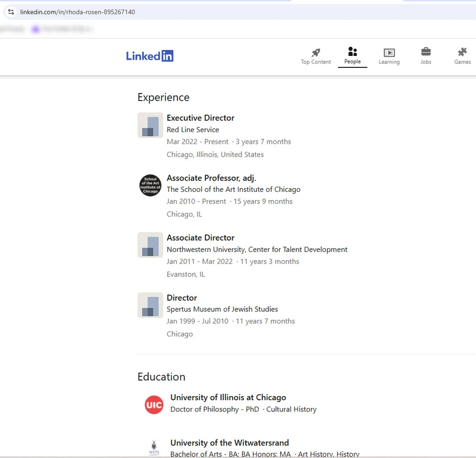
Task: Click the 'Mar 2022 - Present' date text
Action: pos(198,142)
